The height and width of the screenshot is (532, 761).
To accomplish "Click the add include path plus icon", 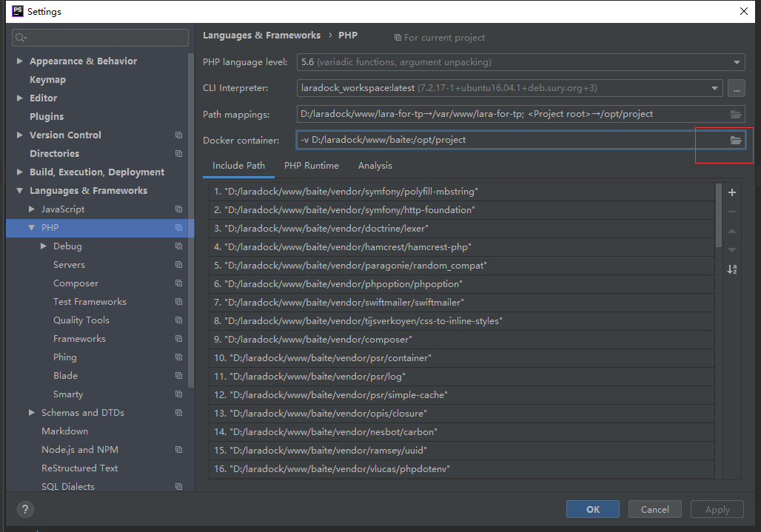I will click(x=732, y=192).
